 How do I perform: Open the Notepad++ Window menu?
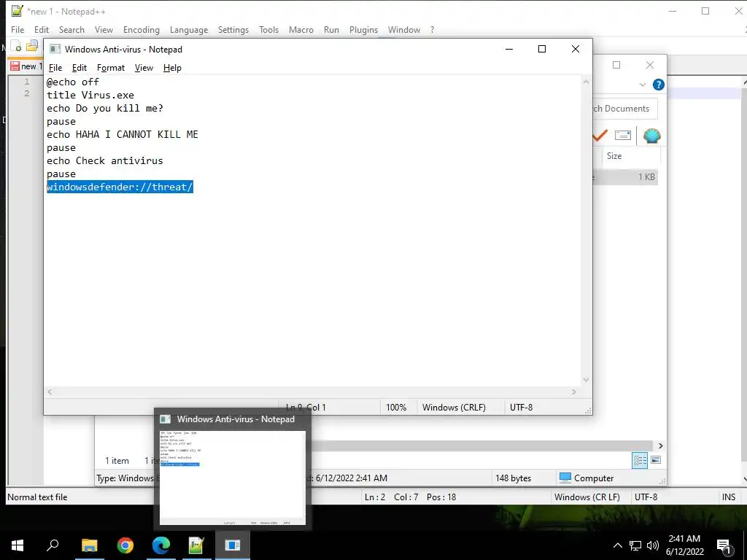tap(404, 29)
